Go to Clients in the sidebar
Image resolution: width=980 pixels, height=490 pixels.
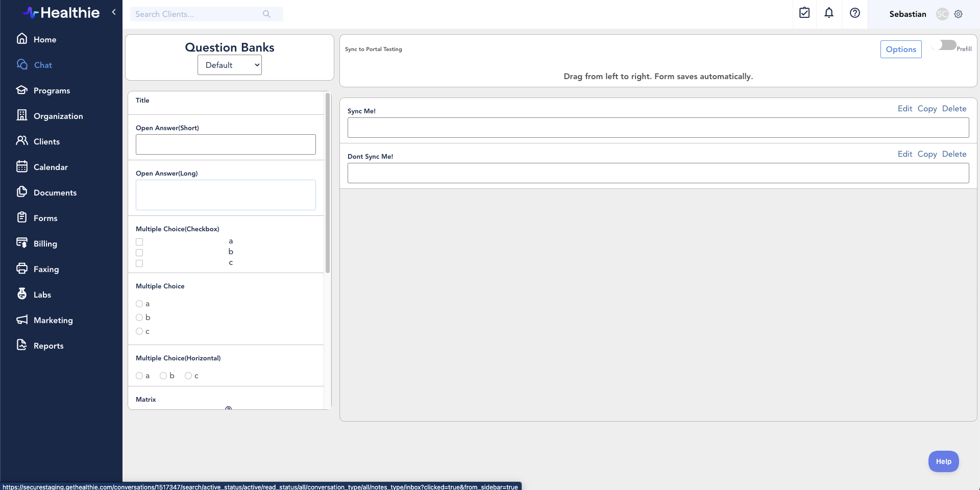[46, 142]
